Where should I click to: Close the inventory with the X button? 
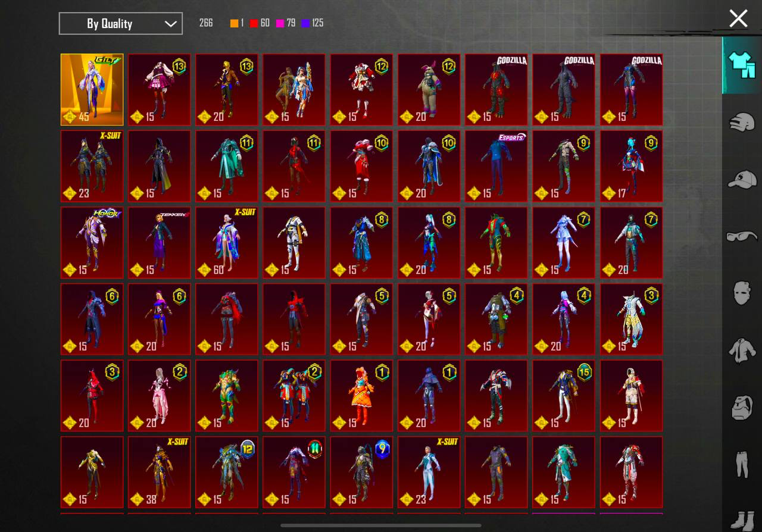point(738,18)
